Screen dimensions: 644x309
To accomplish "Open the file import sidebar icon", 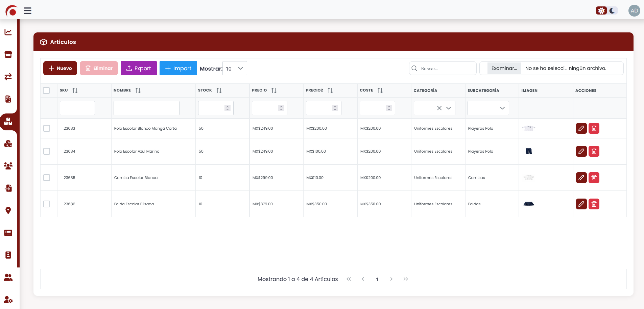I will 8,188.
